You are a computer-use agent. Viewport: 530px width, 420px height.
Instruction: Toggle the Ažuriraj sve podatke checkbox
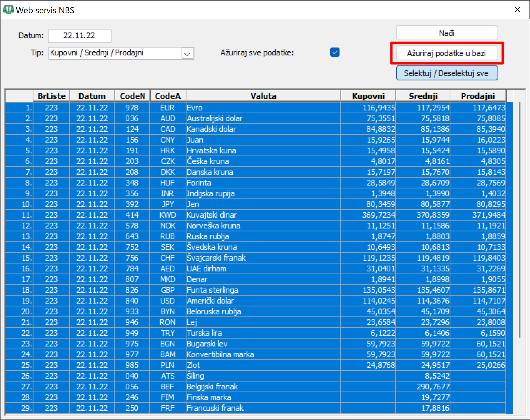click(334, 52)
